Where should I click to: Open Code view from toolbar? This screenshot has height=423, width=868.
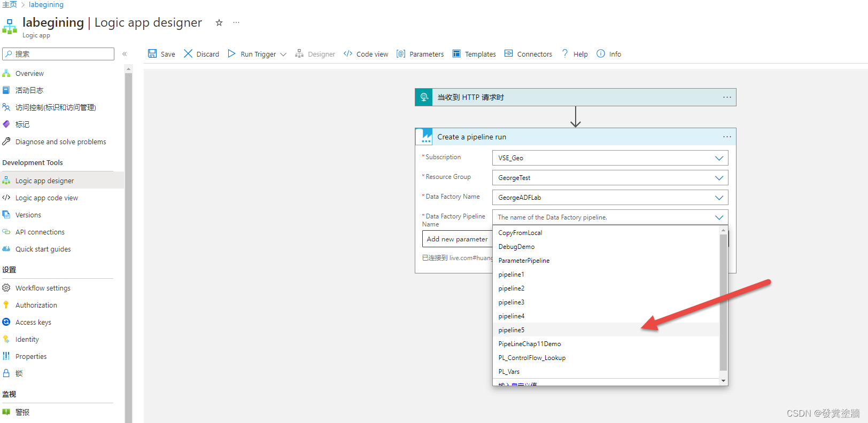click(366, 54)
